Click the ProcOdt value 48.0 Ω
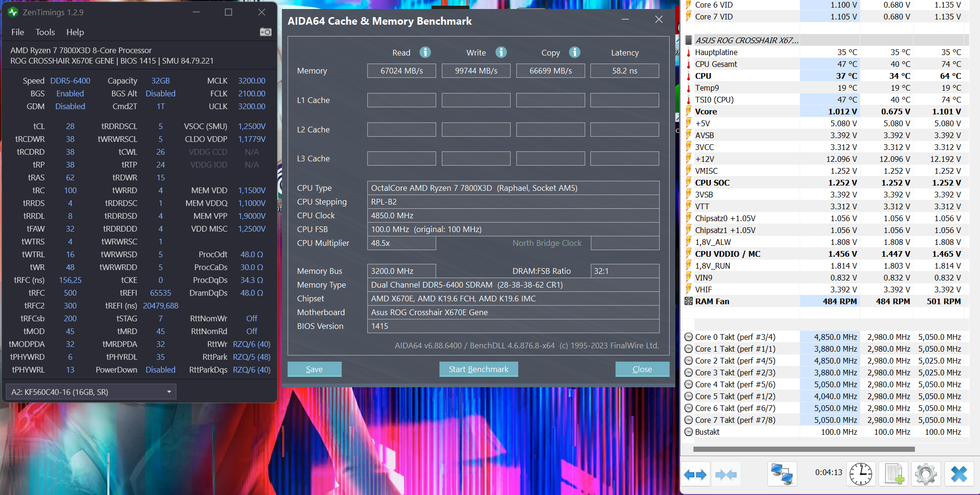980x495 pixels. [x=252, y=254]
